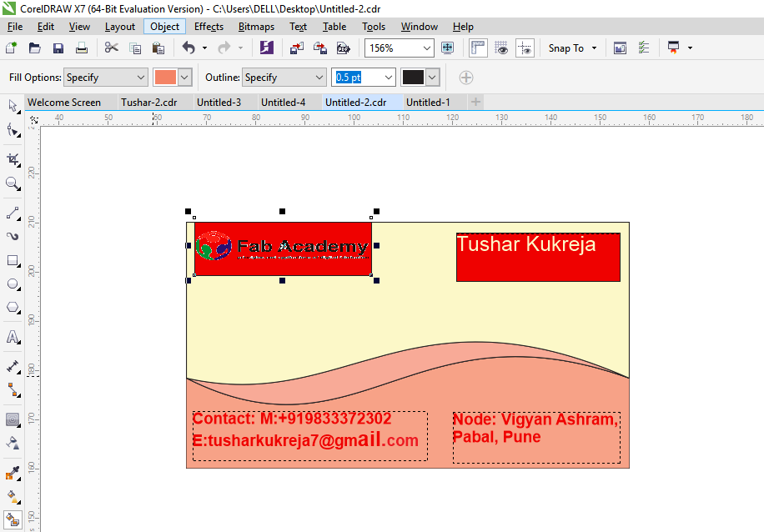Select the Connector tool
The width and height of the screenshot is (764, 532).
tap(13, 389)
